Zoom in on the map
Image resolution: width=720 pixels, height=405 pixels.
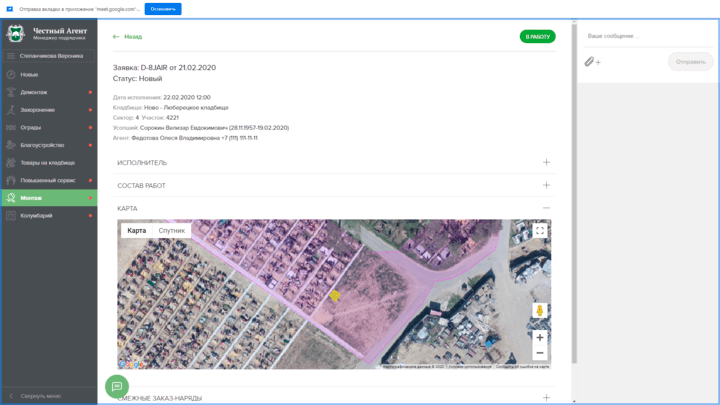click(x=540, y=338)
